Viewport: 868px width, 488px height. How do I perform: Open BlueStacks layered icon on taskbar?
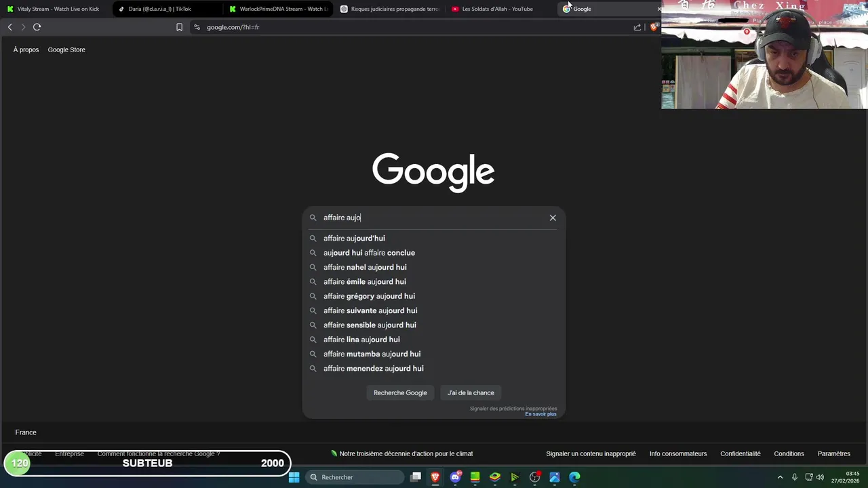pyautogui.click(x=495, y=477)
